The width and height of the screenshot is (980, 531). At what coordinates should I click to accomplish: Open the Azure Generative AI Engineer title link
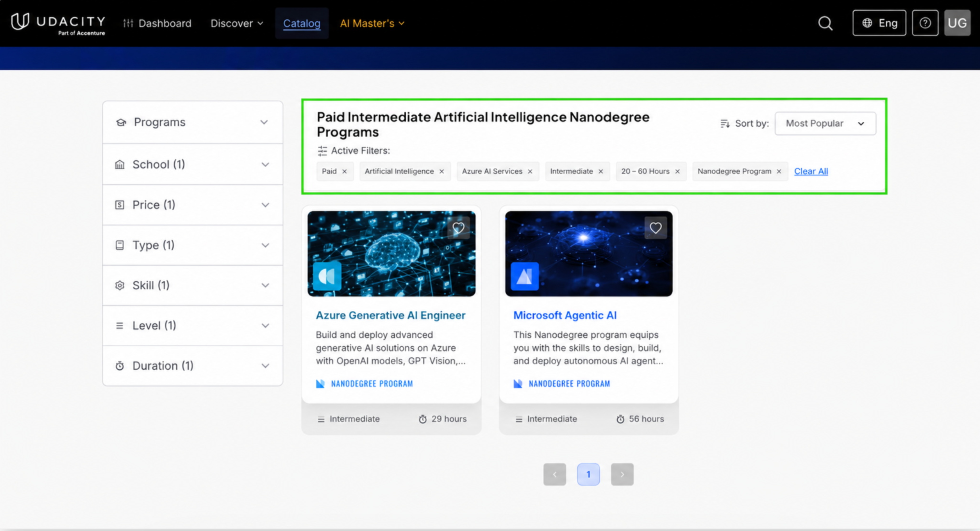pos(390,315)
